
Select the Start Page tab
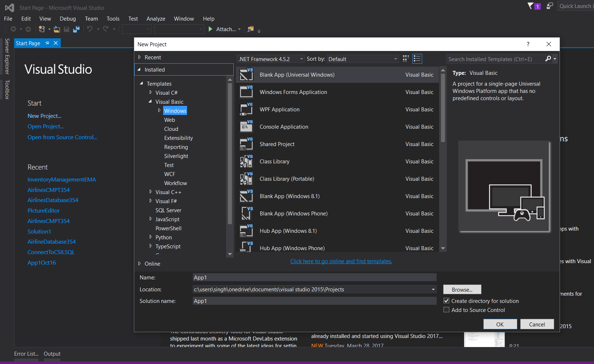28,43
